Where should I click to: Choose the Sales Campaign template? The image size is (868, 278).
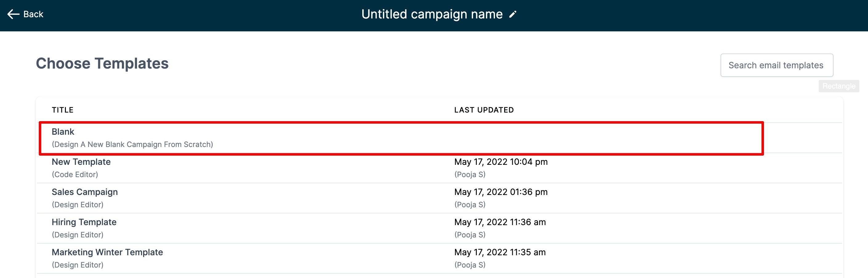tap(85, 192)
